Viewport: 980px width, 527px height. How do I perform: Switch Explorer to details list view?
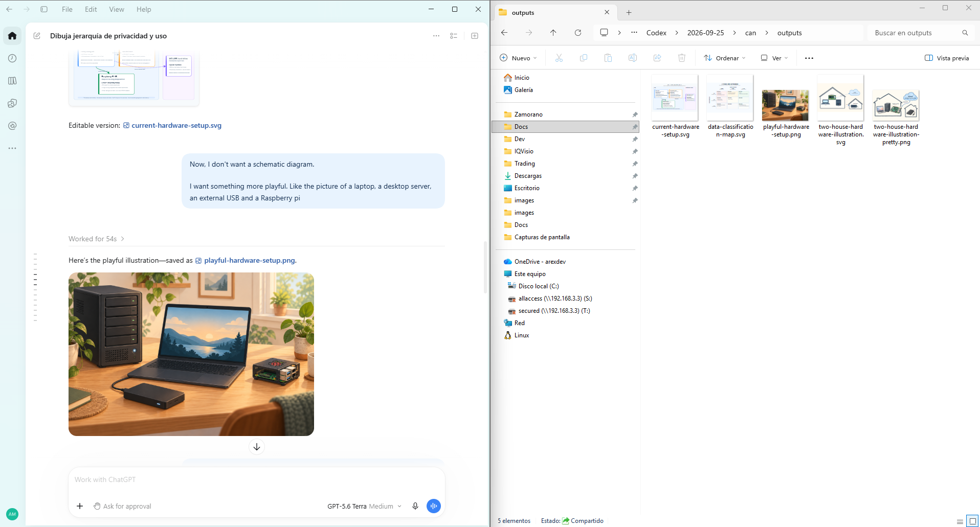(960, 521)
